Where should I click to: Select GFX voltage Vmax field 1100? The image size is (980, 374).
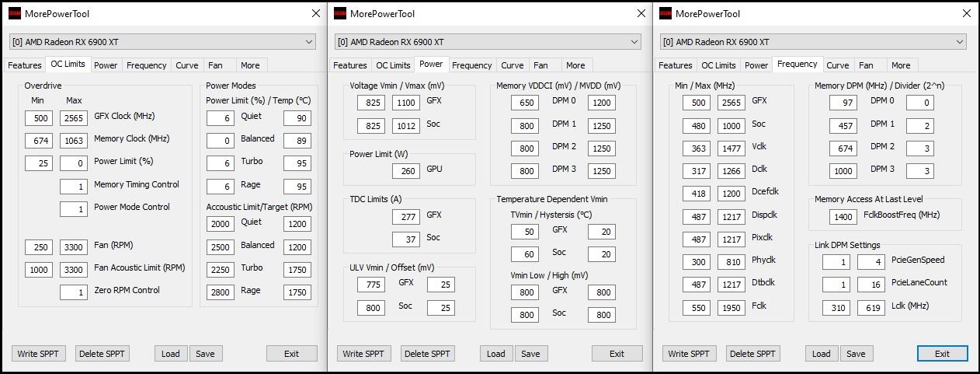point(406,103)
